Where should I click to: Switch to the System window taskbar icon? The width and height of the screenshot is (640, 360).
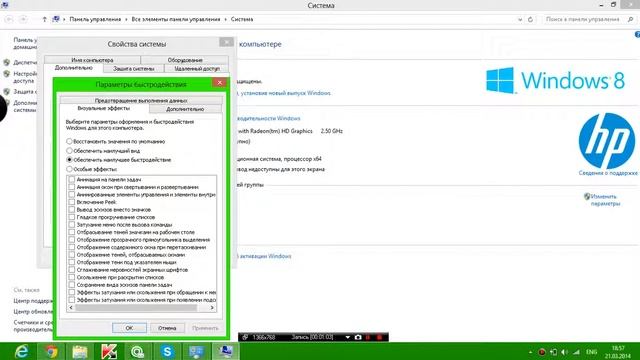[225, 351]
